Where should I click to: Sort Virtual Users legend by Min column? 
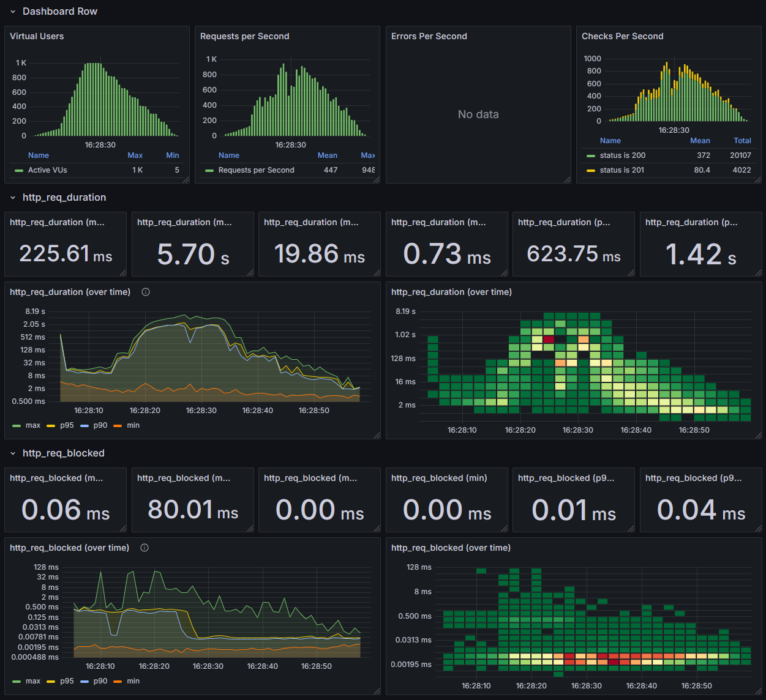[173, 155]
